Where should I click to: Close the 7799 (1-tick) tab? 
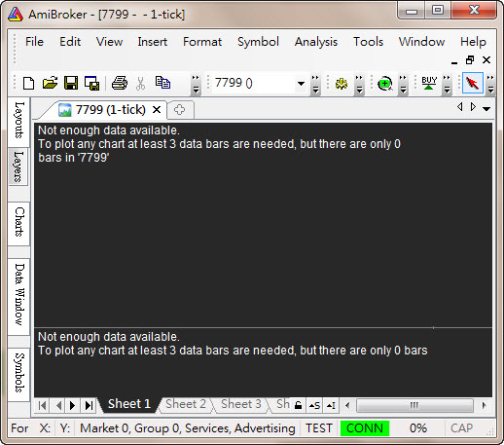click(157, 110)
